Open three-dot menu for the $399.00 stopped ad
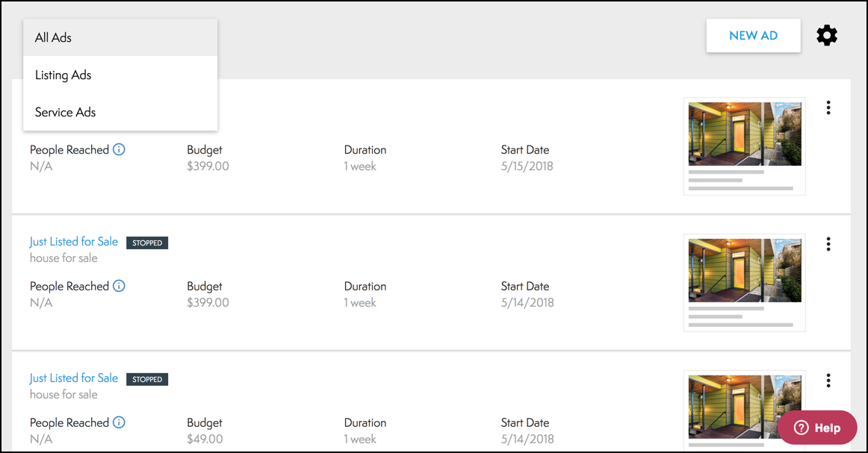Image resolution: width=868 pixels, height=453 pixels. pyautogui.click(x=828, y=244)
